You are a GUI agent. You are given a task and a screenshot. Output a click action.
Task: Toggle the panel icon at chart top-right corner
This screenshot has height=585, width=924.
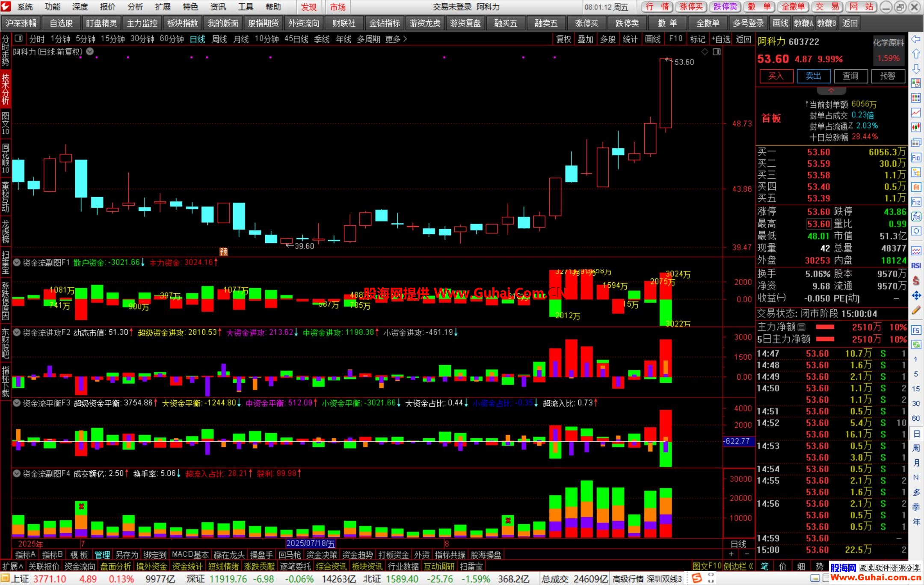[717, 52]
